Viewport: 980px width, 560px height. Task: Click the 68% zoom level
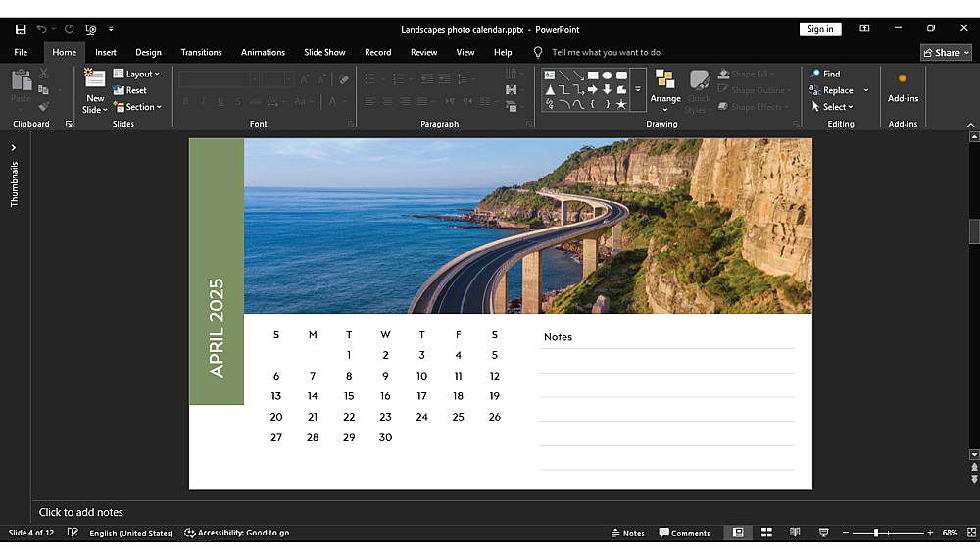point(950,534)
